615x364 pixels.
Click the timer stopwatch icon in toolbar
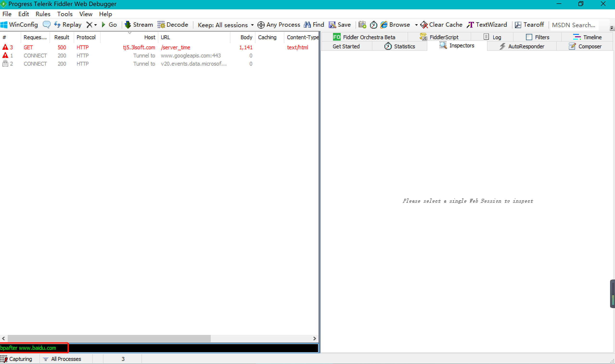click(x=373, y=25)
